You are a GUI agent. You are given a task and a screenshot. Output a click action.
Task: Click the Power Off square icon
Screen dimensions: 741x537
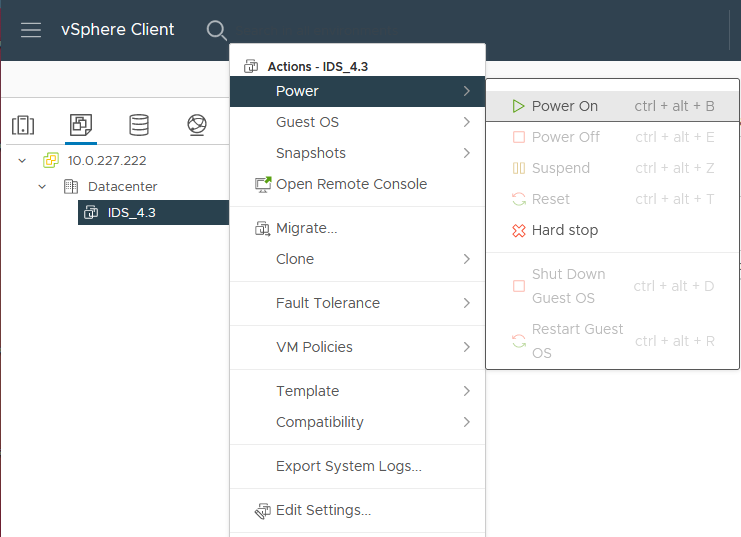(519, 137)
